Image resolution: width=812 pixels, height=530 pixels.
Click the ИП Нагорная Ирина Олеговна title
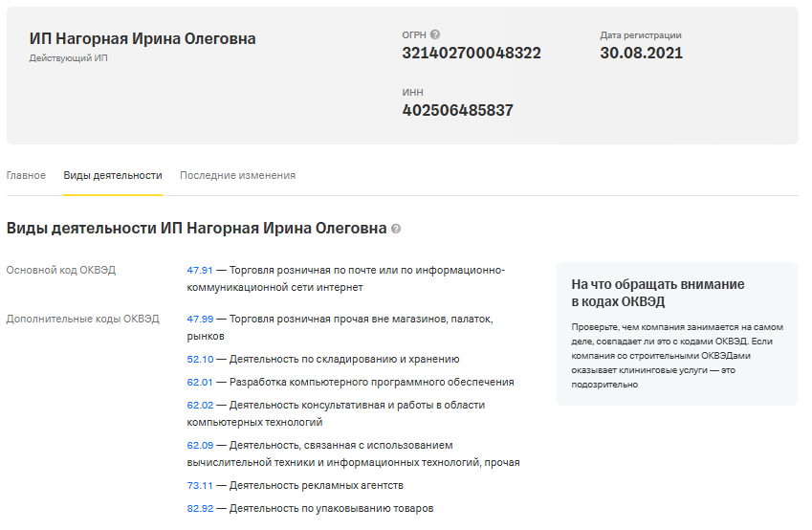point(143,39)
